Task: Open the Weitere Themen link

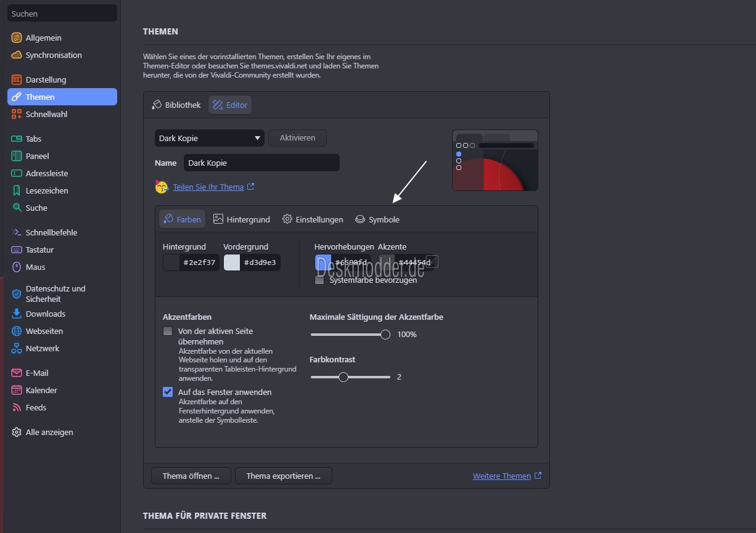Action: [502, 476]
